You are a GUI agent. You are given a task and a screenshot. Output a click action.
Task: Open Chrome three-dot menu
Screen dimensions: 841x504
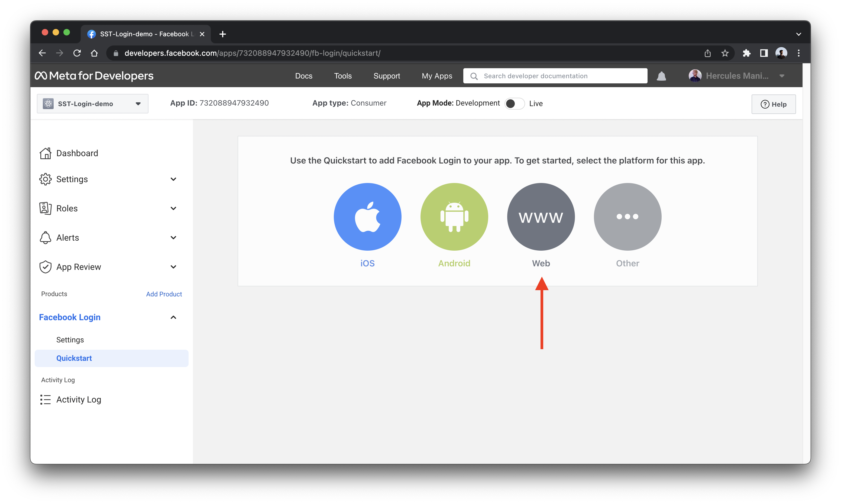[x=798, y=53]
